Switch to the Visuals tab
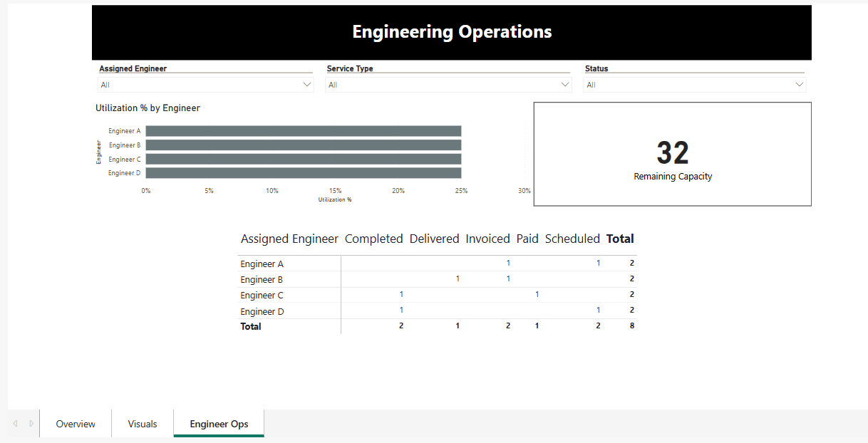 point(143,424)
